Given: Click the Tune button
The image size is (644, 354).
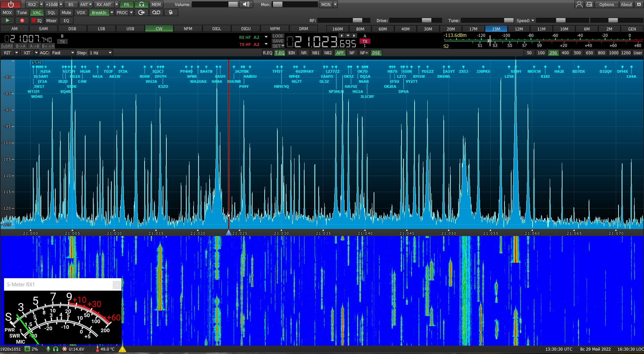Looking at the screenshot, I should [x=22, y=12].
